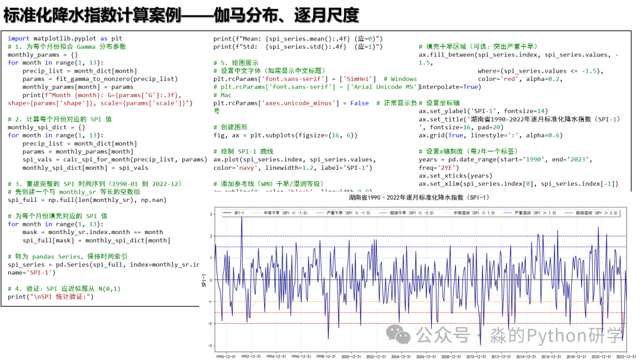The image size is (644, 361).
Task: Click the 'where=(spi_series.values <= -1.5)' line
Action: [x=540, y=71]
